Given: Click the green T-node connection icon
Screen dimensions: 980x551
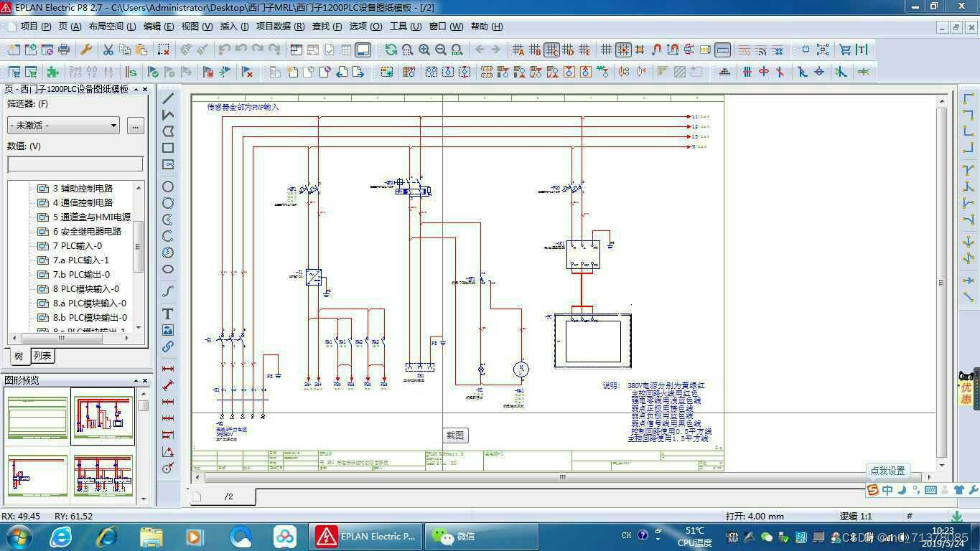Looking at the screenshot, I should tap(864, 72).
